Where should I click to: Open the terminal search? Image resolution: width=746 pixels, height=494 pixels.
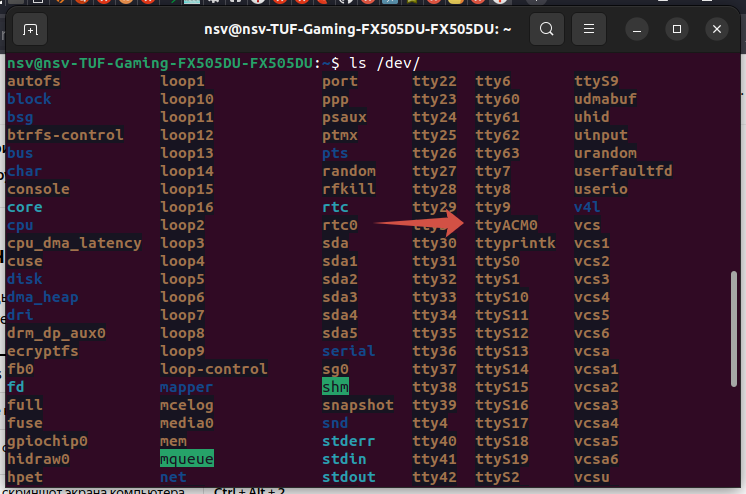coord(547,30)
